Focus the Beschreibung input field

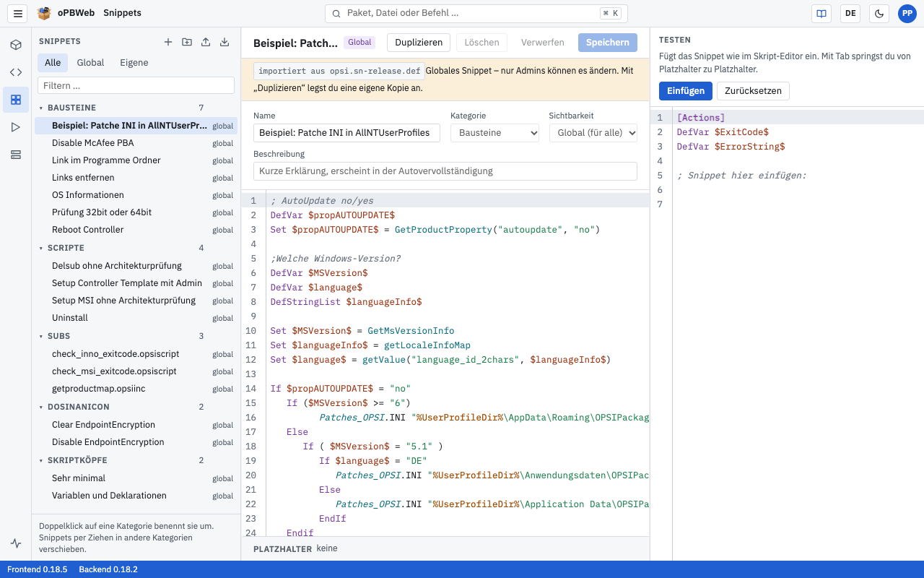pyautogui.click(x=445, y=171)
